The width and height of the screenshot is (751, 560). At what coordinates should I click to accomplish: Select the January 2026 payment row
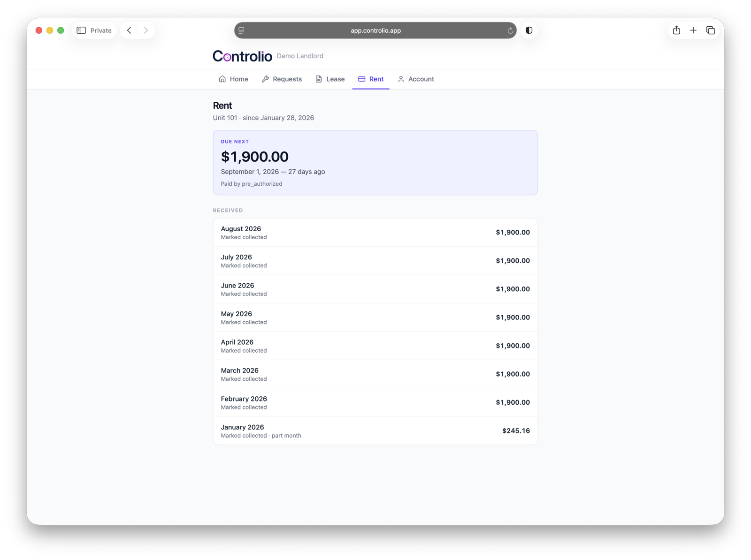(x=375, y=431)
